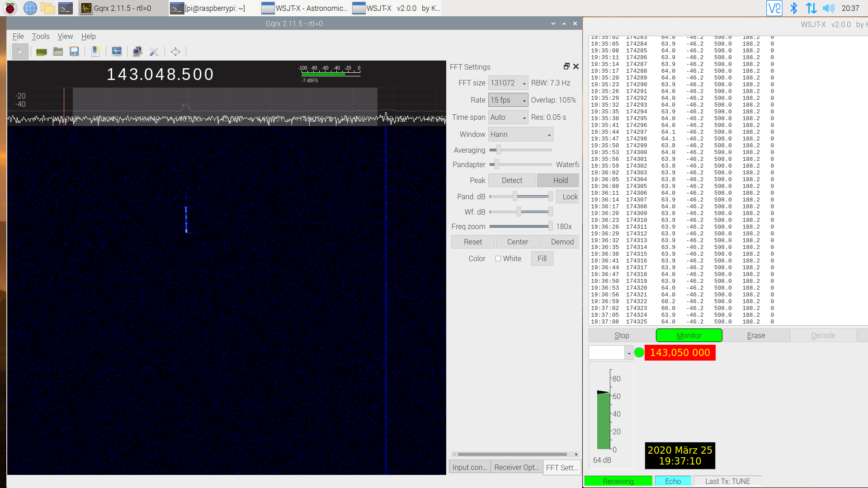Open the Tools menu
Image resolution: width=868 pixels, height=488 pixels.
pyautogui.click(x=40, y=36)
